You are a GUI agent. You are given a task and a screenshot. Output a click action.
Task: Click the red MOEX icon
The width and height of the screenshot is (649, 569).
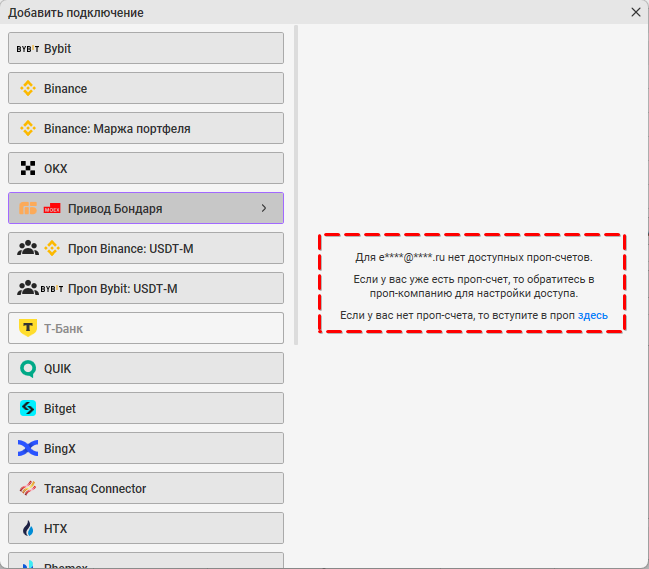pos(52,208)
